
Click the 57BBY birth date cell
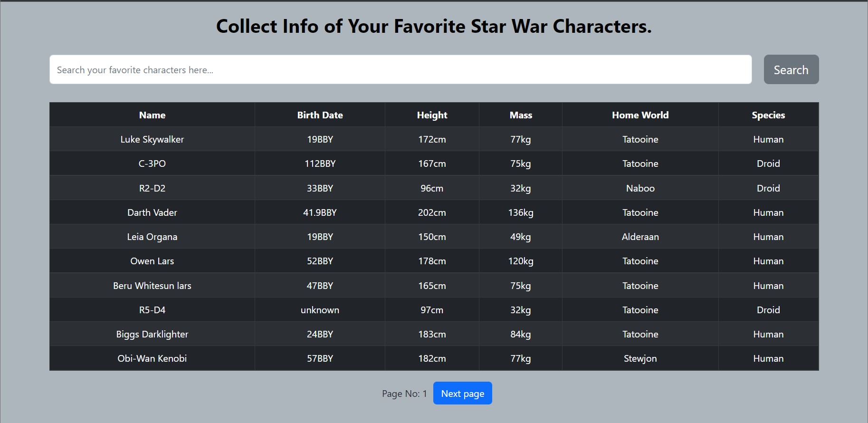pos(320,358)
